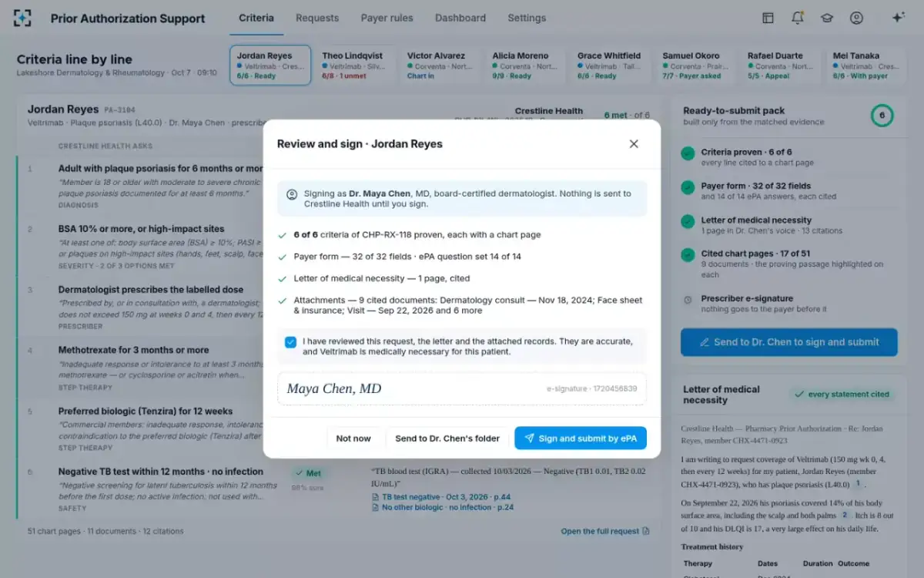Open TB test negative p.44 citation
924x578 pixels.
(442, 497)
